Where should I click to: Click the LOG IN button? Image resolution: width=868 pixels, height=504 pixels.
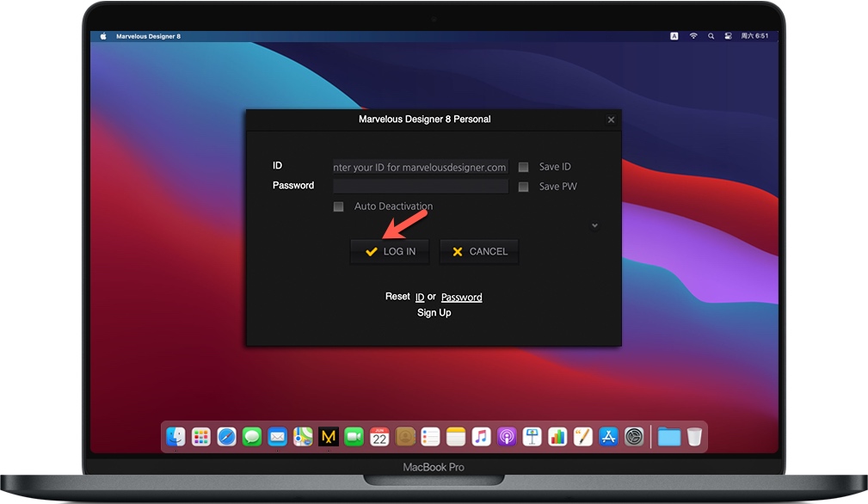pos(390,252)
